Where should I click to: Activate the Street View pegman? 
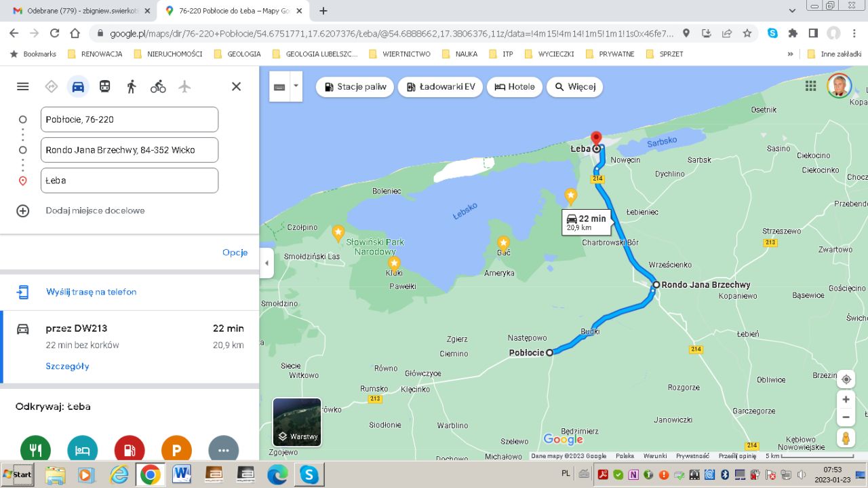click(846, 438)
